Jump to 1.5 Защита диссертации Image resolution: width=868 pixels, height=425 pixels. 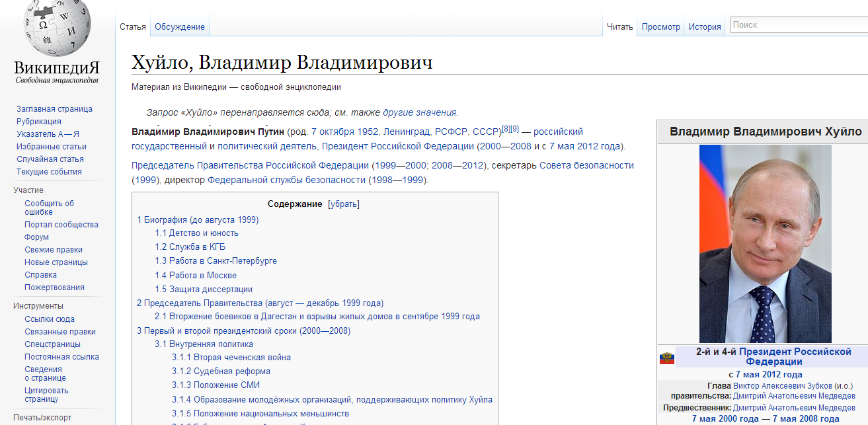point(204,290)
